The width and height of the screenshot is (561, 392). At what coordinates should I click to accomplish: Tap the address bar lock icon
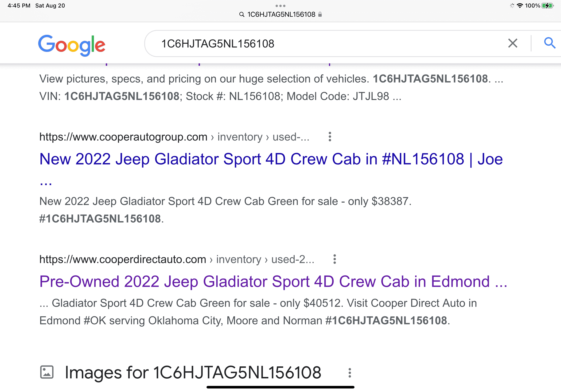[x=320, y=14]
